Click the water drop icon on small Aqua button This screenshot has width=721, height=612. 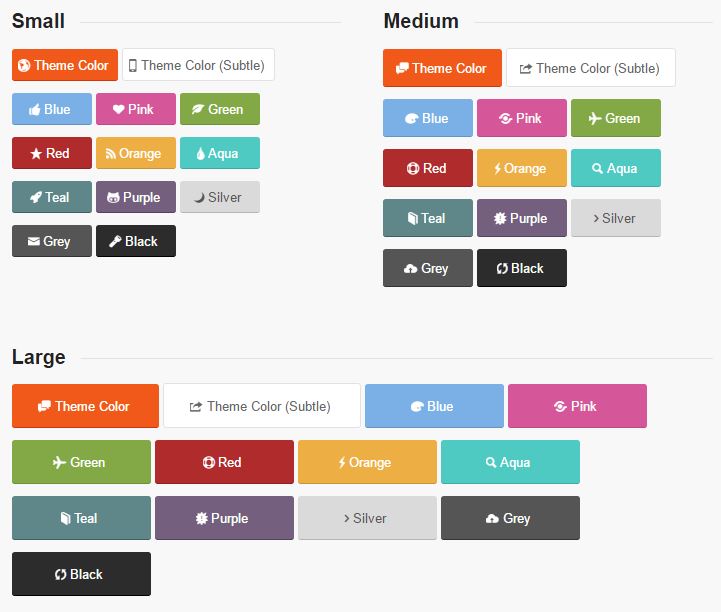[200, 154]
